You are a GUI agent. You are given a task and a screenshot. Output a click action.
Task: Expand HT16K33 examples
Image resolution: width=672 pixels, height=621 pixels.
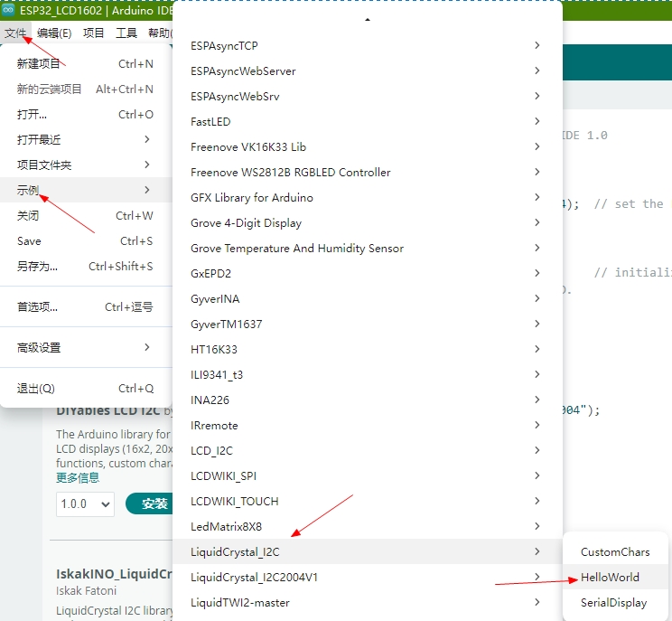[x=368, y=350]
